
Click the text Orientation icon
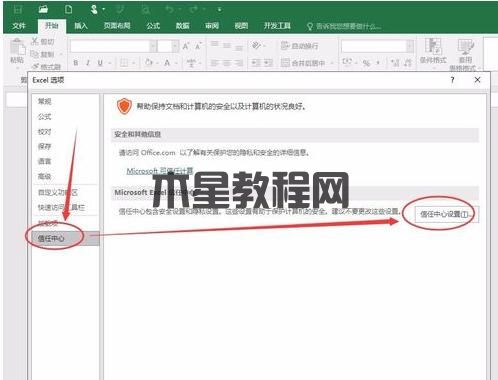click(x=256, y=45)
